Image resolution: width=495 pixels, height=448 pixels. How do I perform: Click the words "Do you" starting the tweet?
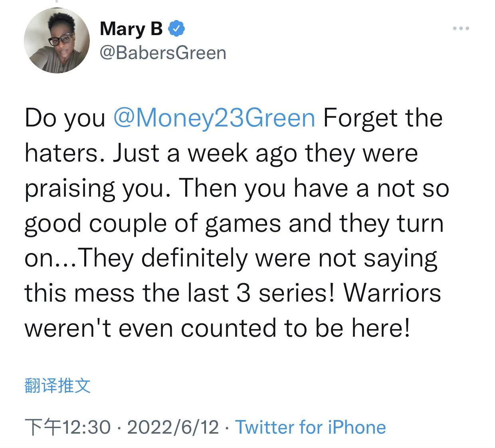pyautogui.click(x=65, y=118)
